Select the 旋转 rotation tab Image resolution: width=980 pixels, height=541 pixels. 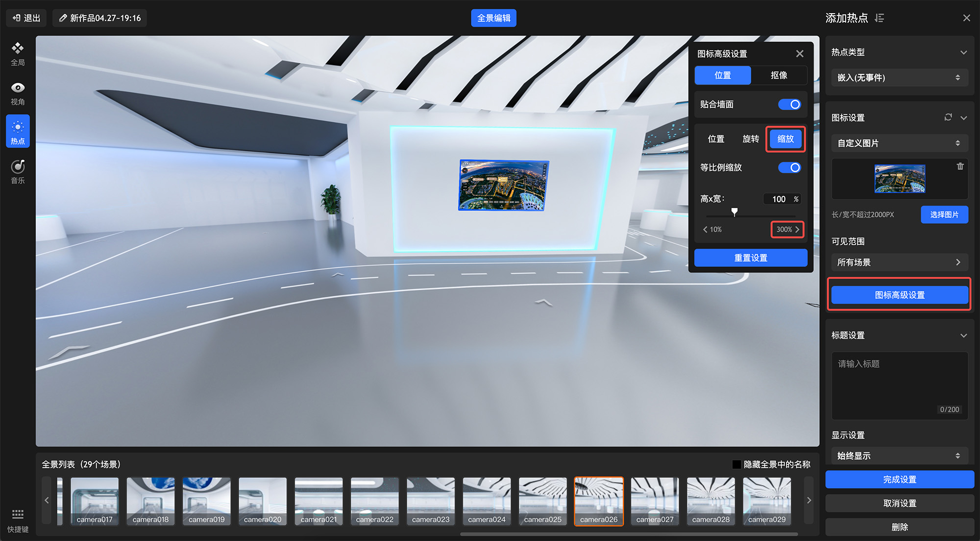(x=750, y=139)
